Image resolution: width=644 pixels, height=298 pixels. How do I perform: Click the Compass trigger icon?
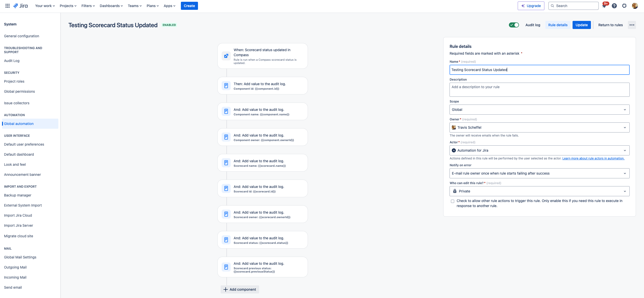(226, 56)
